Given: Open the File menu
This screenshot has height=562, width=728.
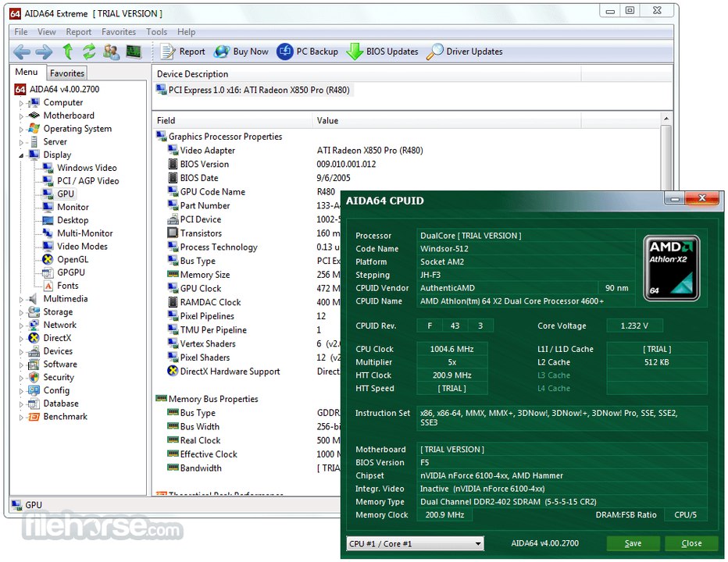Looking at the screenshot, I should [x=21, y=31].
